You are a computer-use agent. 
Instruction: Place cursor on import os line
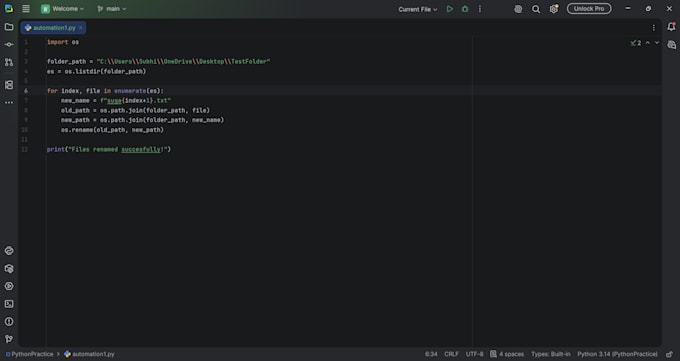[63, 42]
